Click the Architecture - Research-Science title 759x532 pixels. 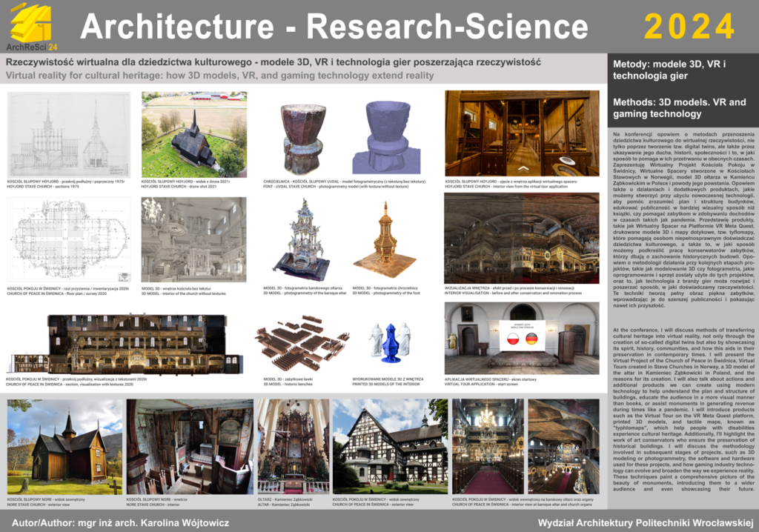coord(334,27)
